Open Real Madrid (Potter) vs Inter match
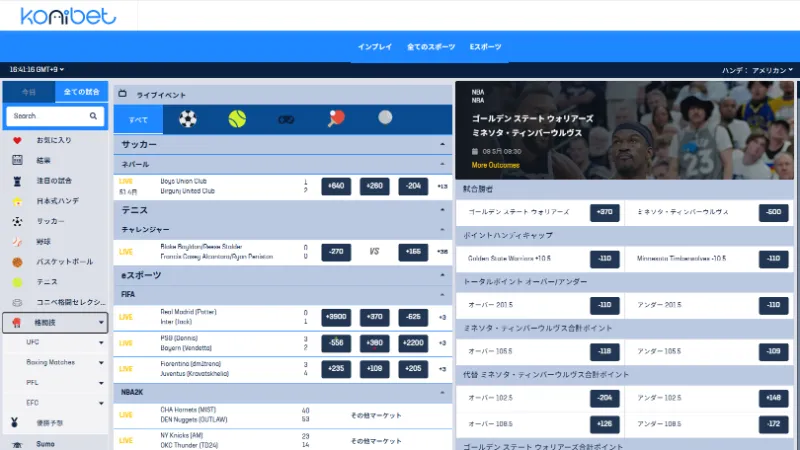Viewport: 800px width, 450px height. click(x=188, y=317)
